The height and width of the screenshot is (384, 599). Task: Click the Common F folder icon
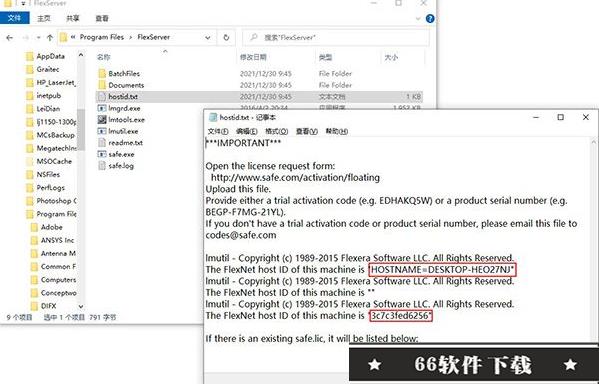click(x=34, y=266)
